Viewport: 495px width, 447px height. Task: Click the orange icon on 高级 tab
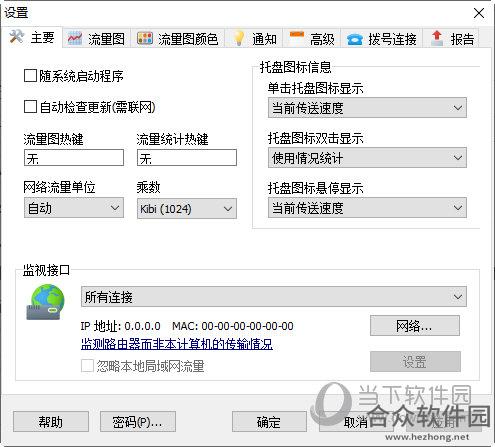click(x=297, y=34)
